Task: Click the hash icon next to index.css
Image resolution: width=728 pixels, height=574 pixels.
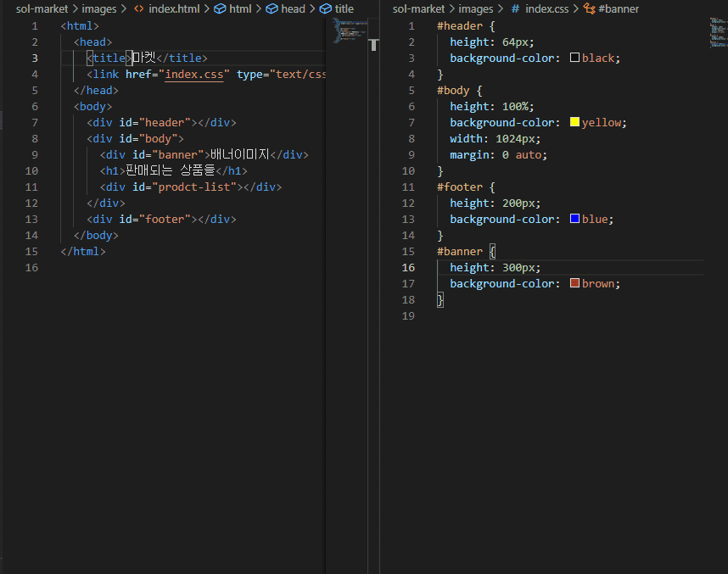Action: [515, 8]
